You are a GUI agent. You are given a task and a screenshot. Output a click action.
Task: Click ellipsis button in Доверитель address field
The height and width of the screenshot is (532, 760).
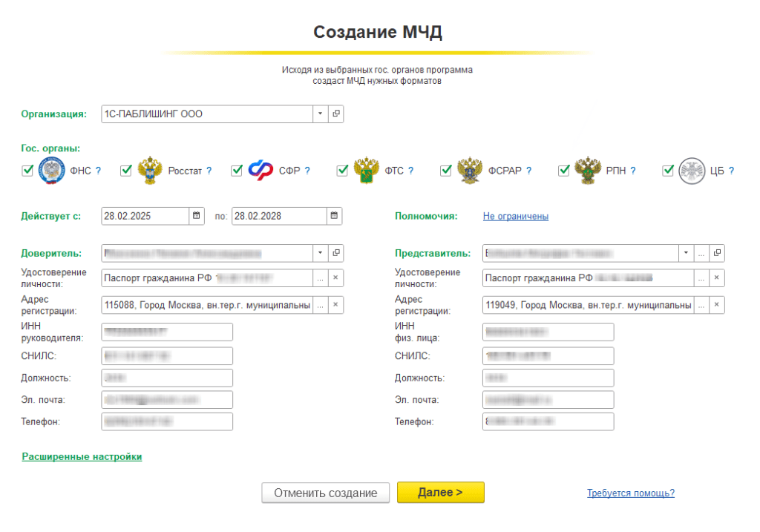coord(320,305)
